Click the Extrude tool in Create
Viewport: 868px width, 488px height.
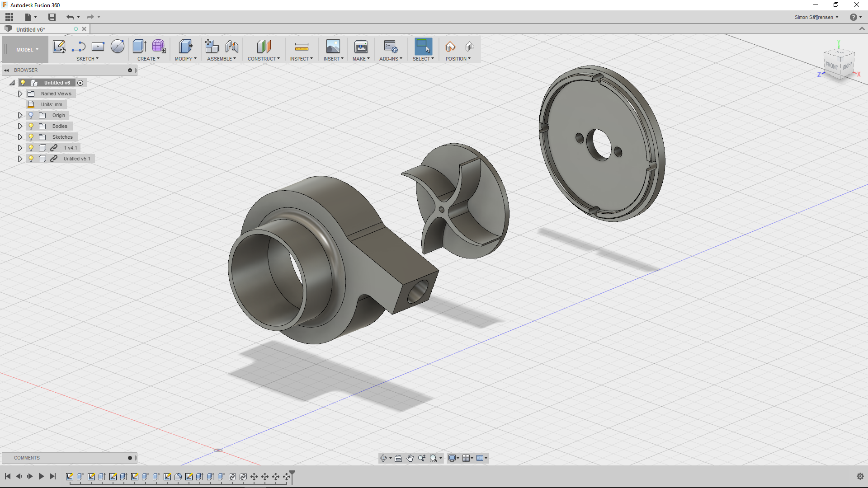click(x=139, y=47)
